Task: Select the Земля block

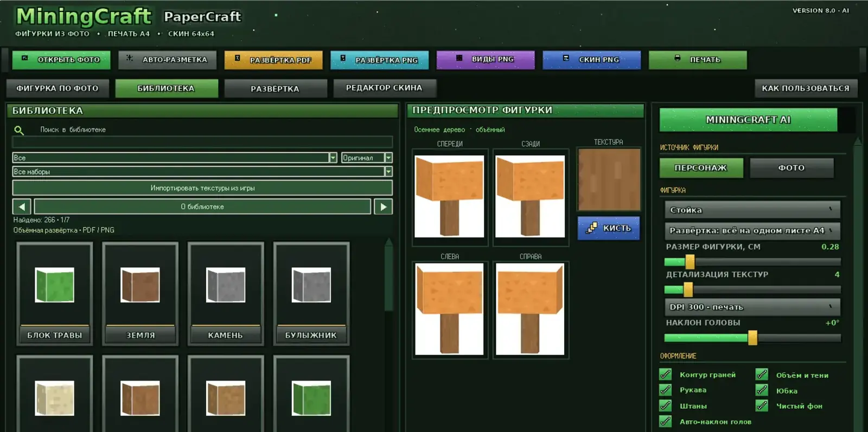Action: [141, 293]
